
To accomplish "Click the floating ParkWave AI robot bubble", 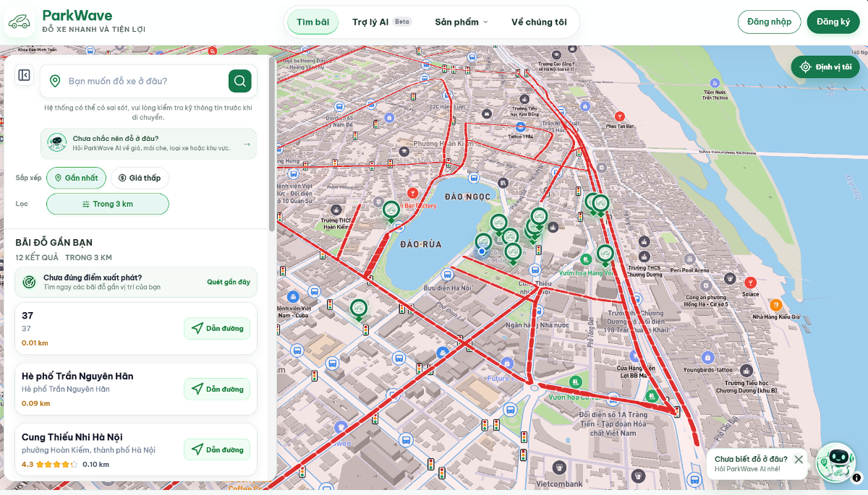I will pos(835,462).
